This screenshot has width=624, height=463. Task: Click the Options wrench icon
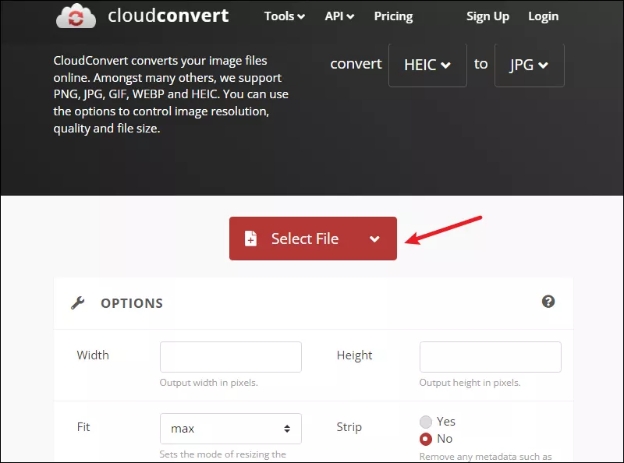point(78,303)
